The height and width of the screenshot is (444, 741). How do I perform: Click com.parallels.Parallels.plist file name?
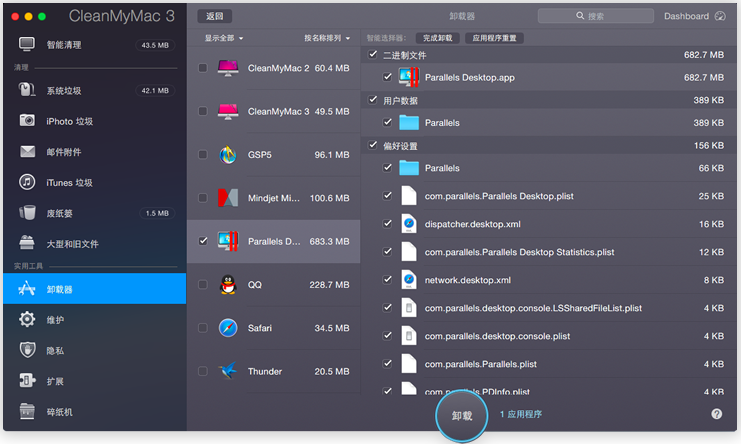[x=481, y=364]
